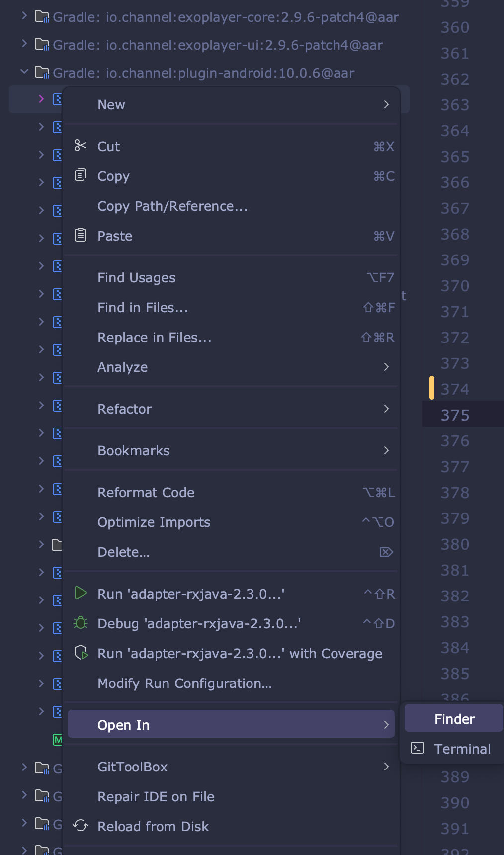Click the Debug bug icon
Viewport: 504px width, 855px height.
coord(81,623)
